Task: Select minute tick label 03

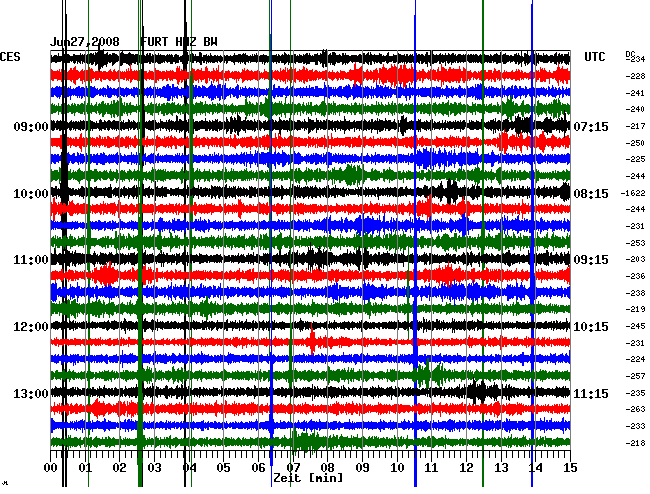Action: click(x=154, y=468)
